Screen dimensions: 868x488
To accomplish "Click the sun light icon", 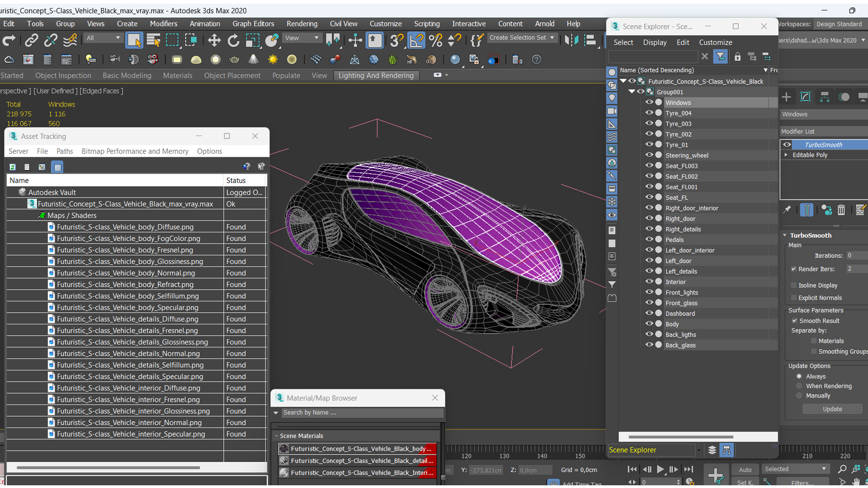I will coord(273,60).
